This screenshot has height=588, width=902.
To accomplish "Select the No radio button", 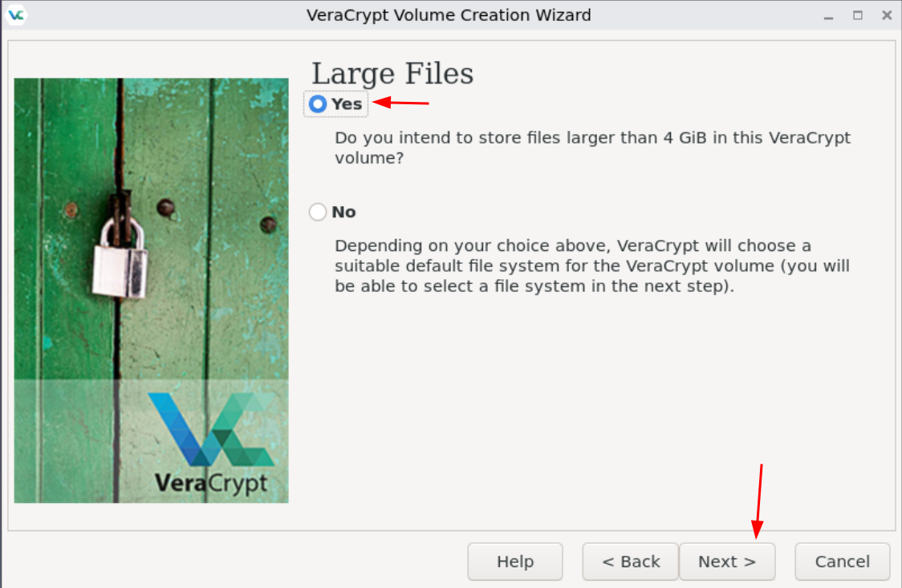I will [318, 212].
